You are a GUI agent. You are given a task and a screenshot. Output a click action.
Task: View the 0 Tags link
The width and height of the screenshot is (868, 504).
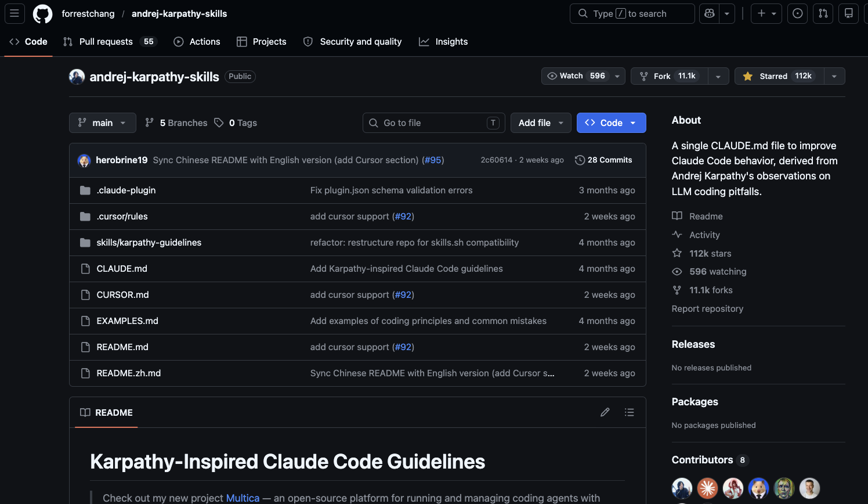(236, 123)
